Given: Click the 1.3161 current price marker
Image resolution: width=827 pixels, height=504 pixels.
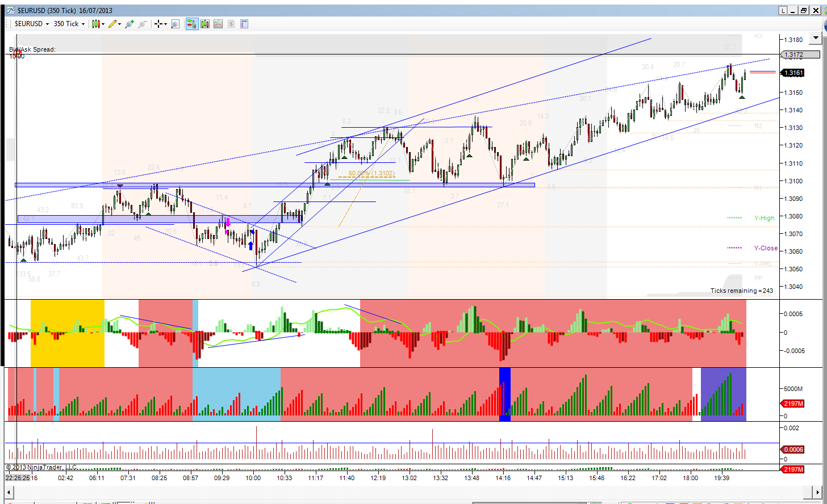Looking at the screenshot, I should pyautogui.click(x=793, y=73).
